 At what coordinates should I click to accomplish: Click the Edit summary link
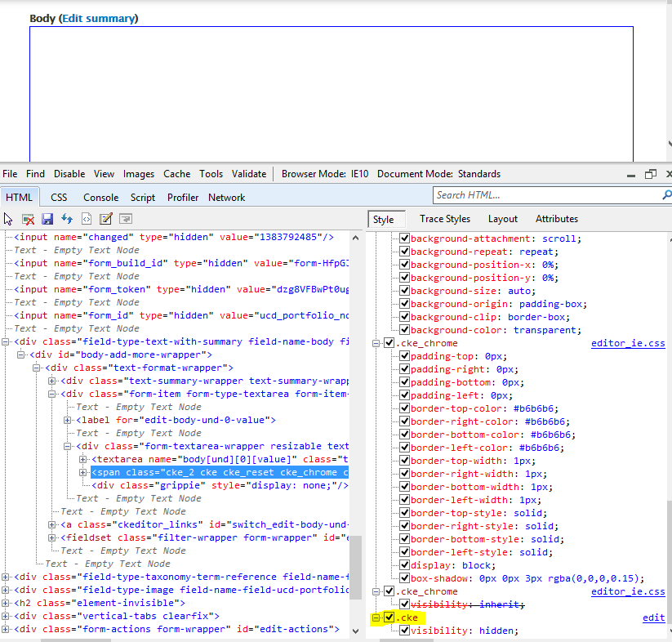(99, 19)
